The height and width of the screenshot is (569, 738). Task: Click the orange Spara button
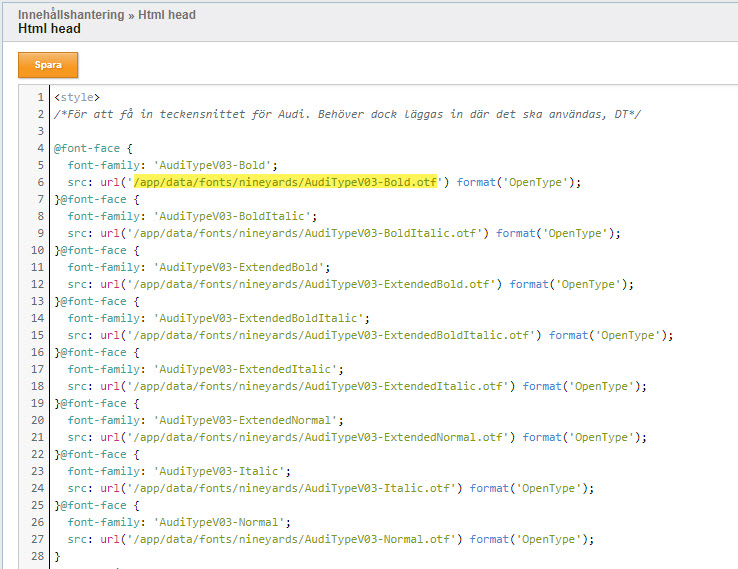tap(48, 65)
